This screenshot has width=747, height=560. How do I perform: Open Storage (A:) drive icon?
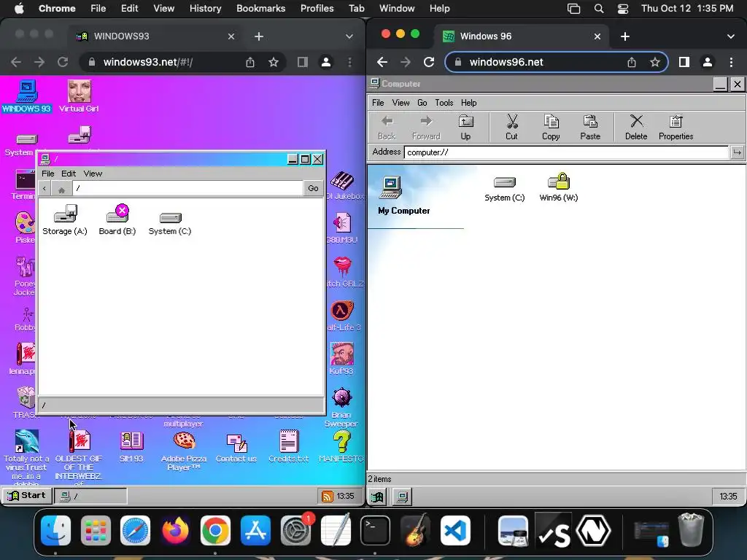tap(65, 220)
